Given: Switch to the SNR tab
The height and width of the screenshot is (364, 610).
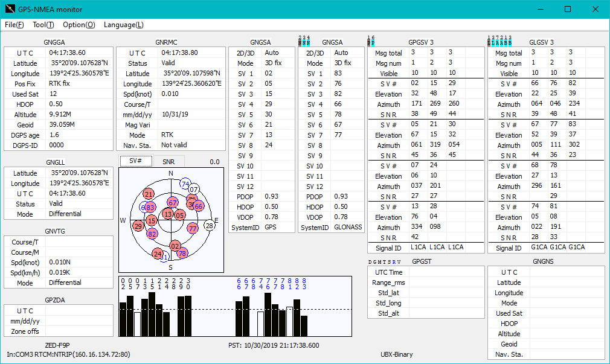Looking at the screenshot, I should point(168,162).
